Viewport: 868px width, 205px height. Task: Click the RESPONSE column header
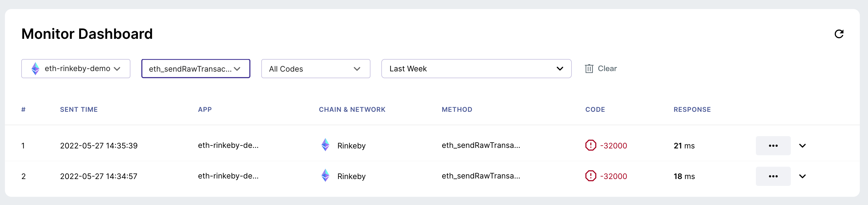692,109
